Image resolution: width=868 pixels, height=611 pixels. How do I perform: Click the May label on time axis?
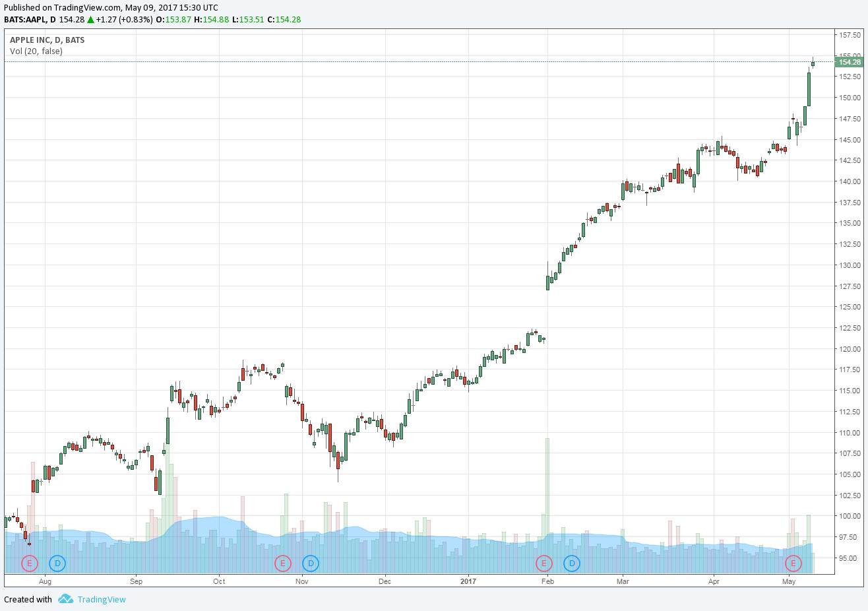[x=789, y=581]
